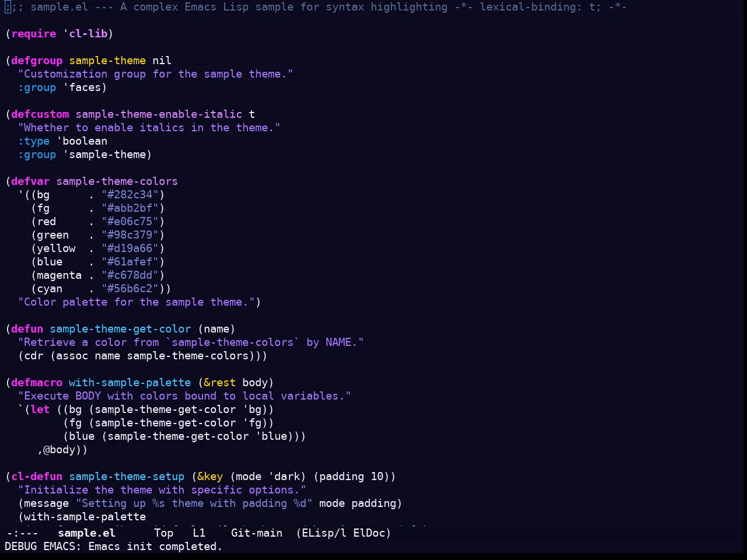
Task: Click the cl-defun keyword
Action: coord(37,477)
